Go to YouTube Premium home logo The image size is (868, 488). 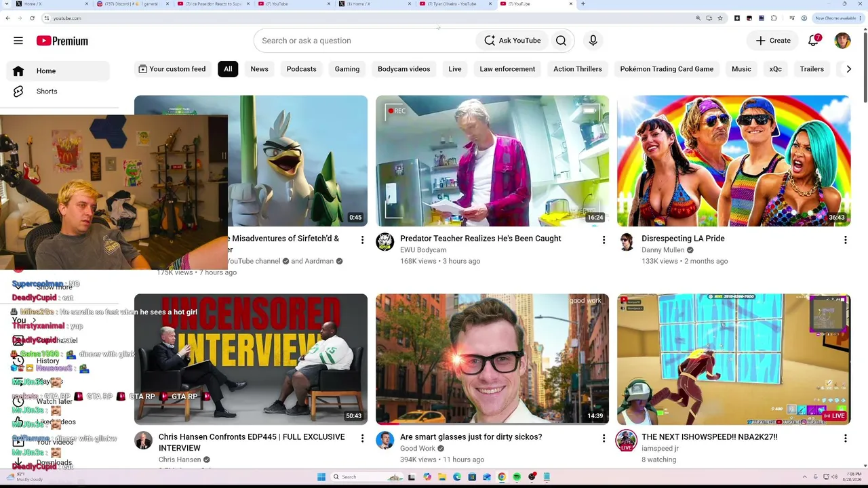(x=62, y=41)
